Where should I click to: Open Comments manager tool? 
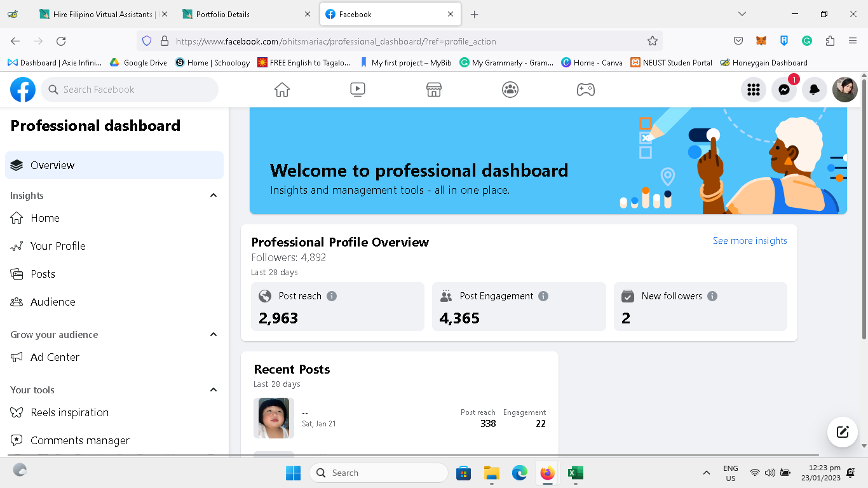click(114, 440)
